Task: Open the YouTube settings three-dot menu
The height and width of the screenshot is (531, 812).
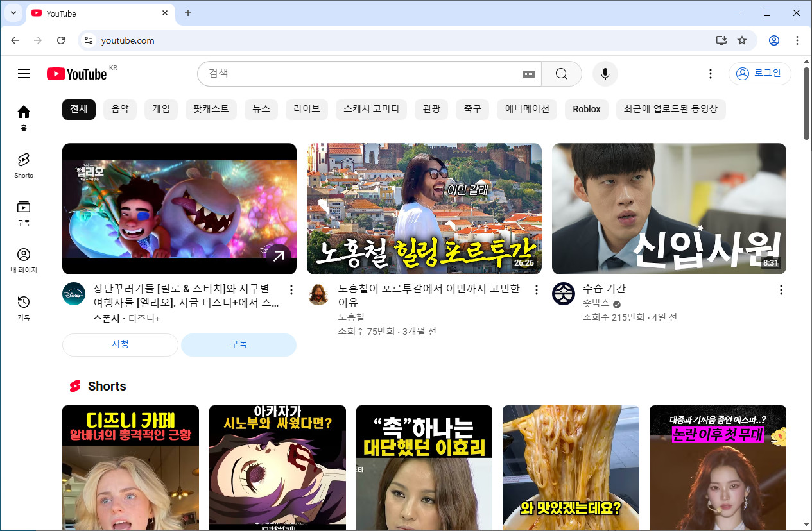Action: [x=710, y=73]
